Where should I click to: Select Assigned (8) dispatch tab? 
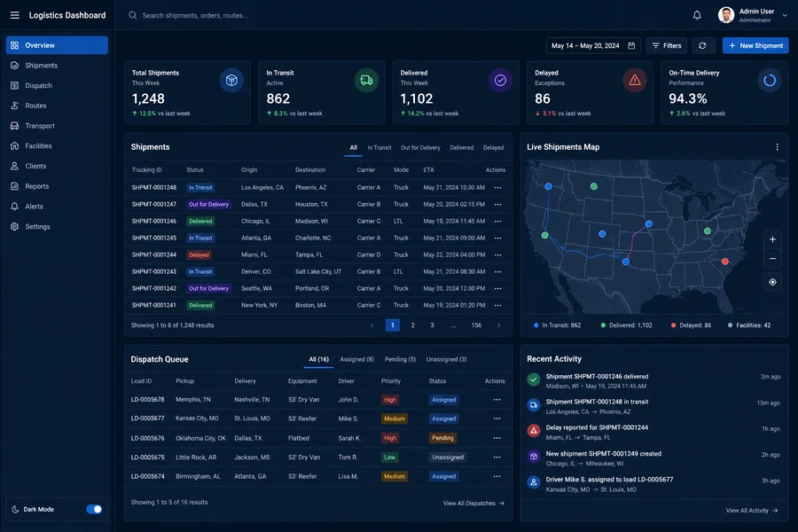point(356,359)
